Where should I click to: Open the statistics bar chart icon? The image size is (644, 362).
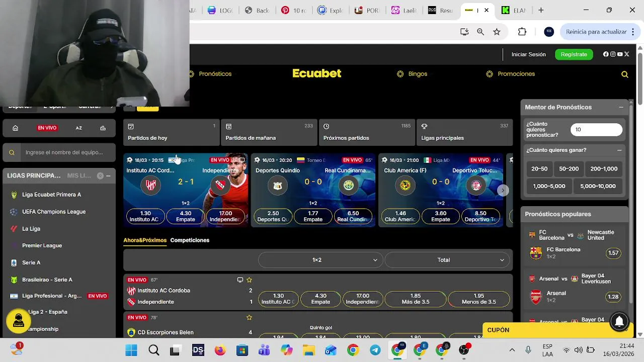coord(103,128)
